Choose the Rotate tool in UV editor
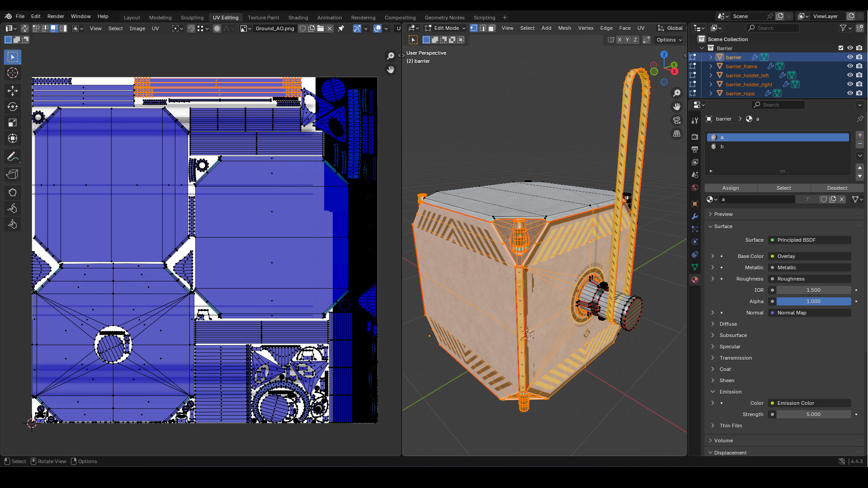Screen dimensions: 868x488 coord(13,107)
